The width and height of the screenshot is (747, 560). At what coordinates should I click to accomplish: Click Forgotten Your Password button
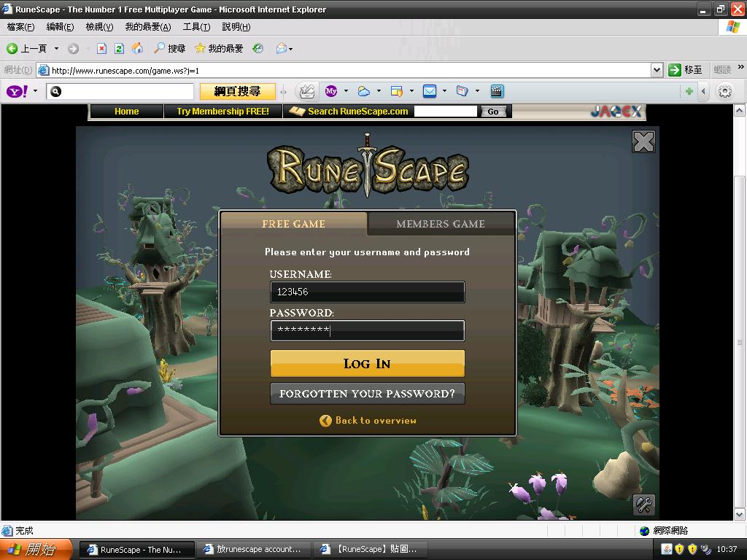[x=367, y=394]
